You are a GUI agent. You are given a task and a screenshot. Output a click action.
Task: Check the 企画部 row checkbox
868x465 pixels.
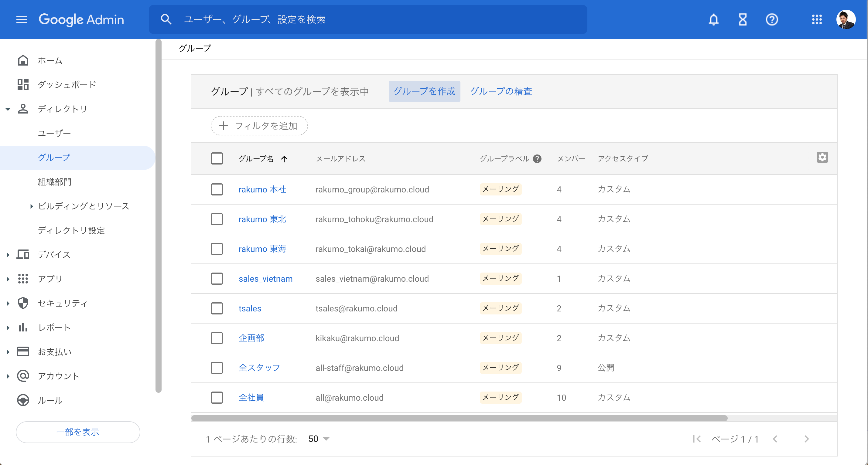tap(217, 338)
